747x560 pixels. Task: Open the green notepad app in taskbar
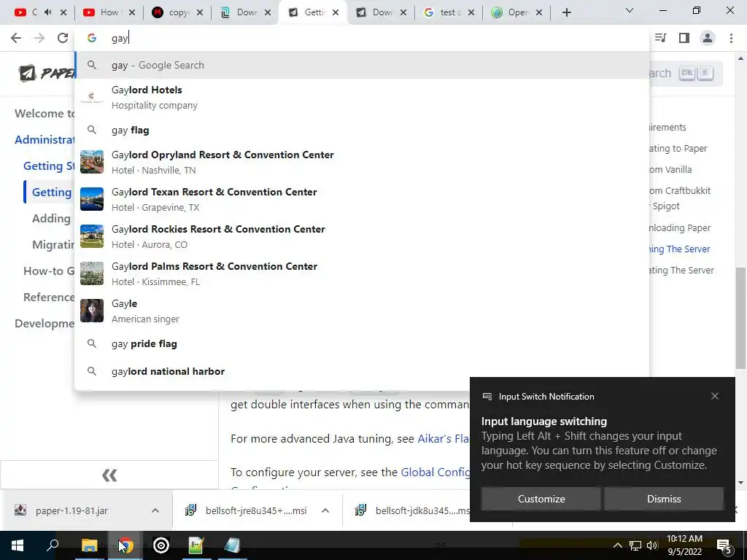(x=196, y=545)
